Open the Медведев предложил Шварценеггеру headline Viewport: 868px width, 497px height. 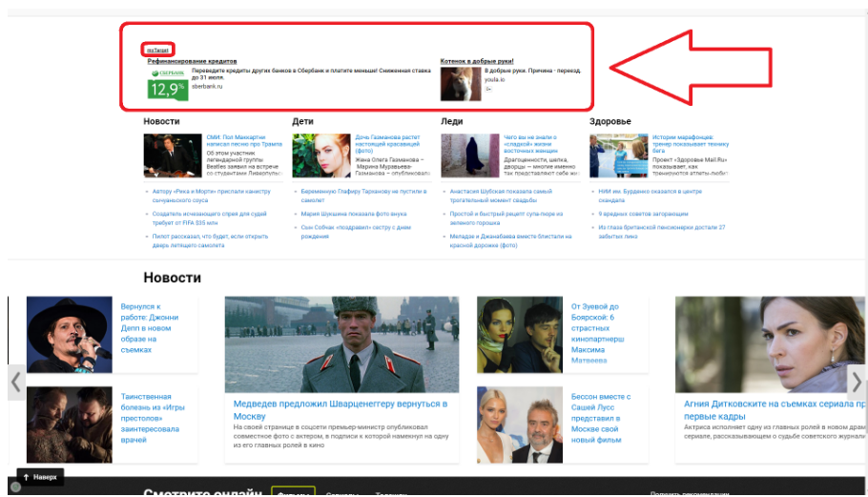coord(340,410)
